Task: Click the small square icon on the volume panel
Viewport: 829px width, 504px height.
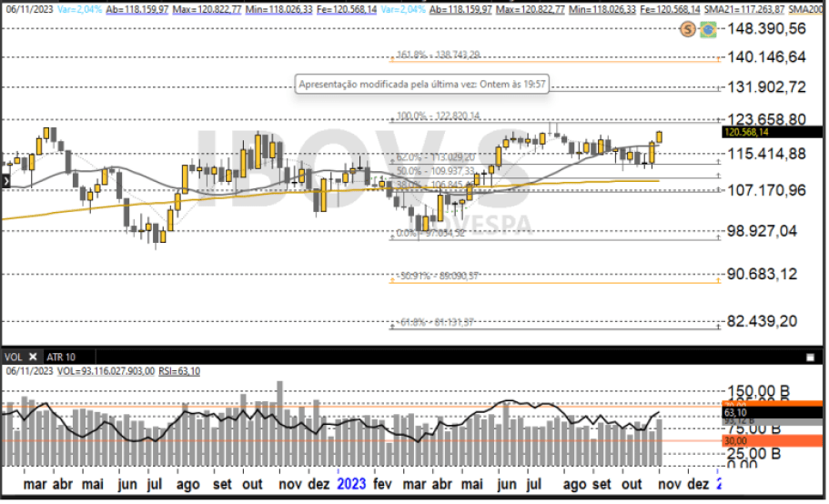Action: (810, 358)
